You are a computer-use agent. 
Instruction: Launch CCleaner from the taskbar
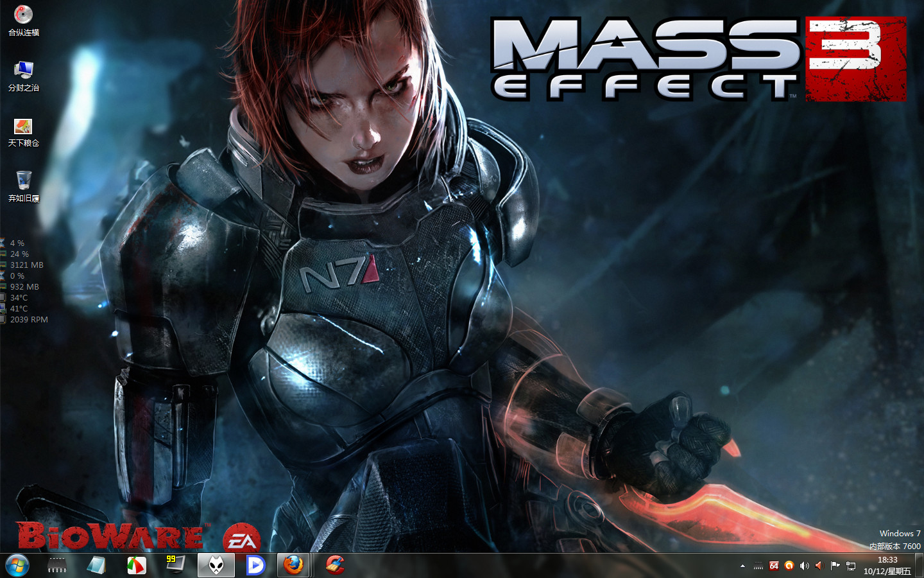coord(334,565)
